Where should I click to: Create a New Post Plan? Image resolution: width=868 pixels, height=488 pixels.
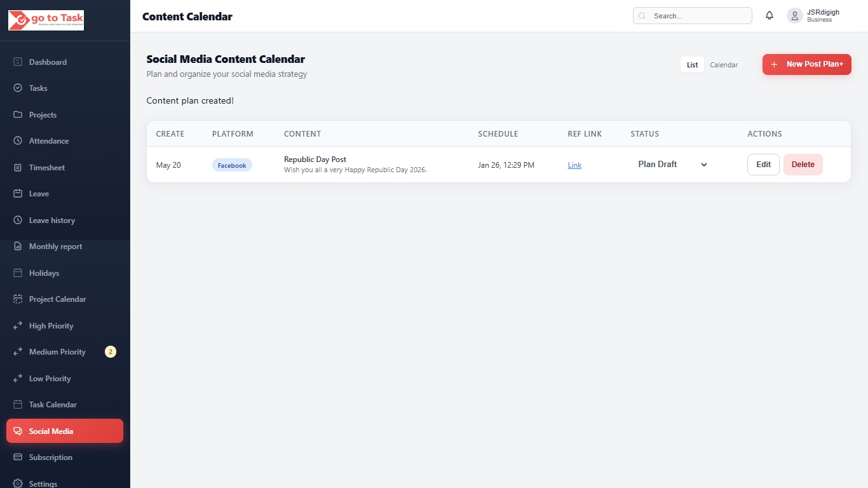point(807,64)
